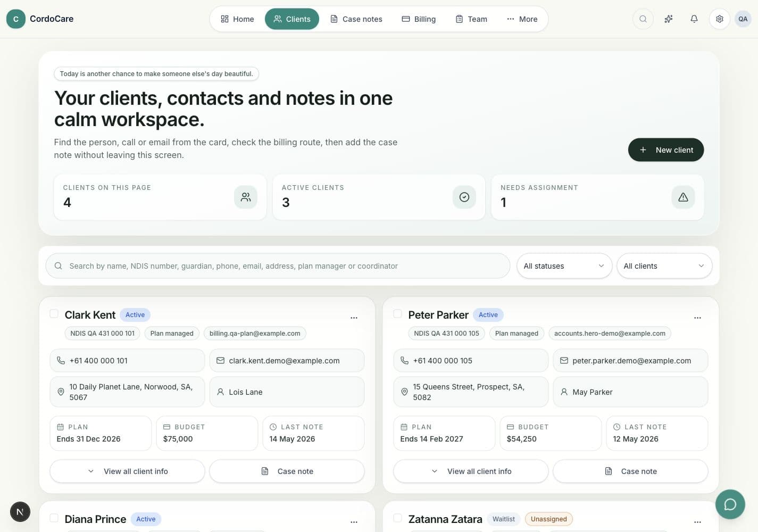Click Clark Kent's Budget $75,000 tile
758x532 pixels.
tap(207, 434)
